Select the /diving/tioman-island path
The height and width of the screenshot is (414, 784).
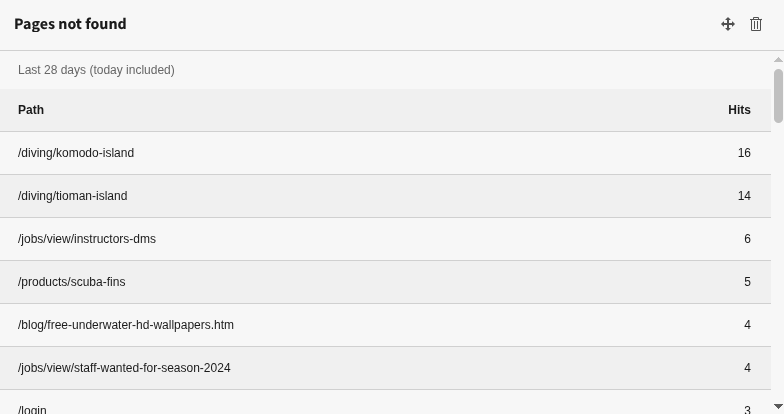(x=72, y=196)
